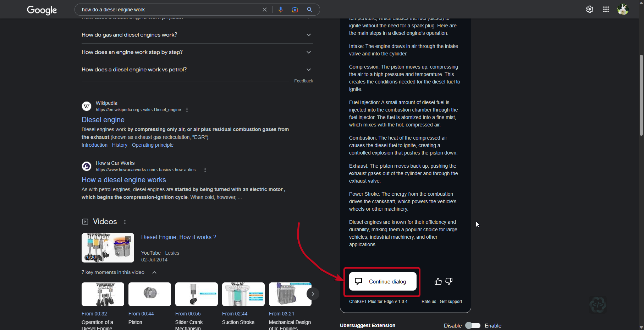
Task: Run search with magnifying glass icon
Action: [310, 10]
